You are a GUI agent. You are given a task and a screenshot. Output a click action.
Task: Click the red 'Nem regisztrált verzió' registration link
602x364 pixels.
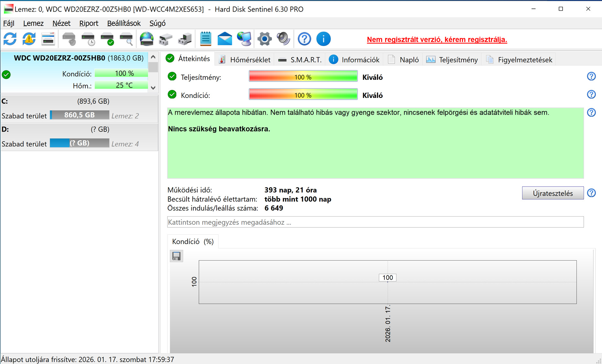(437, 39)
